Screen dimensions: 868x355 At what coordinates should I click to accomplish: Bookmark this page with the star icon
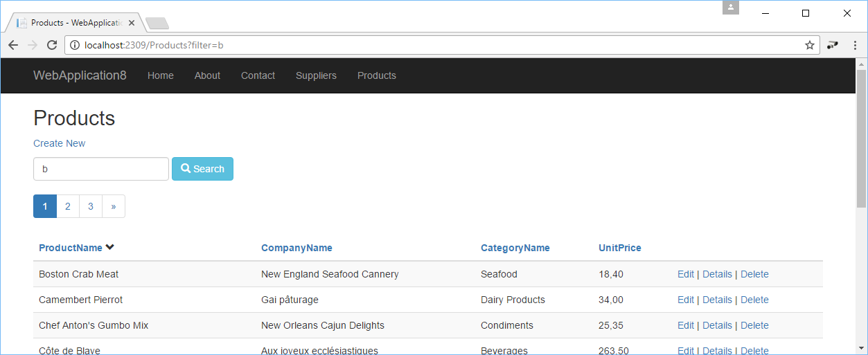809,45
